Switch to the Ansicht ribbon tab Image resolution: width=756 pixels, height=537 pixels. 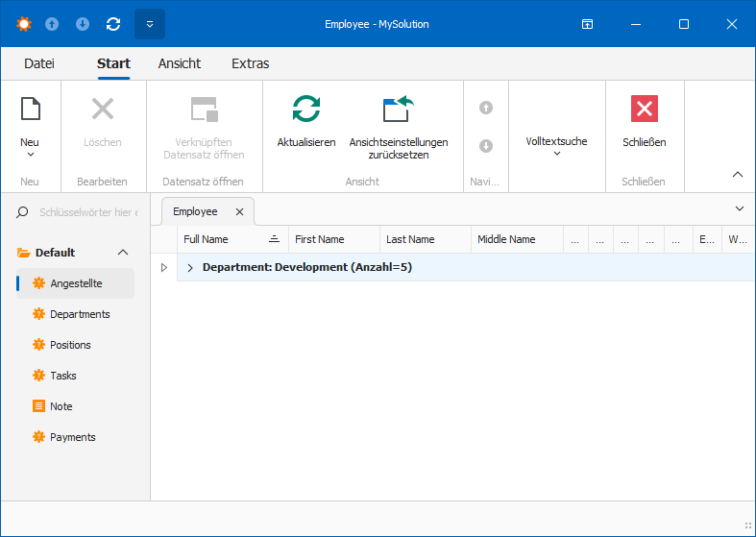180,63
